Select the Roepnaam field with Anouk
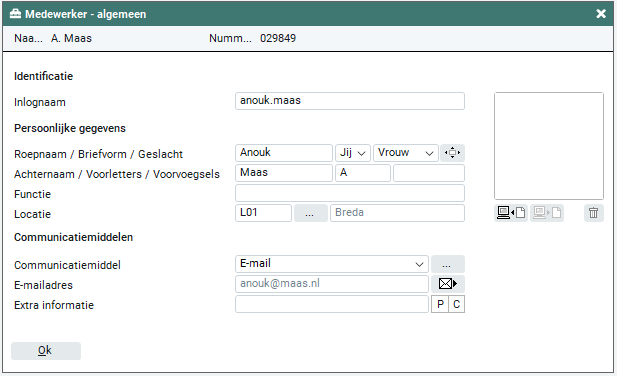The width and height of the screenshot is (617, 376). [x=284, y=153]
